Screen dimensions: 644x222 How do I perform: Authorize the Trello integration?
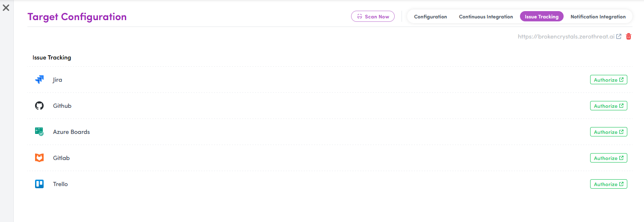click(608, 184)
